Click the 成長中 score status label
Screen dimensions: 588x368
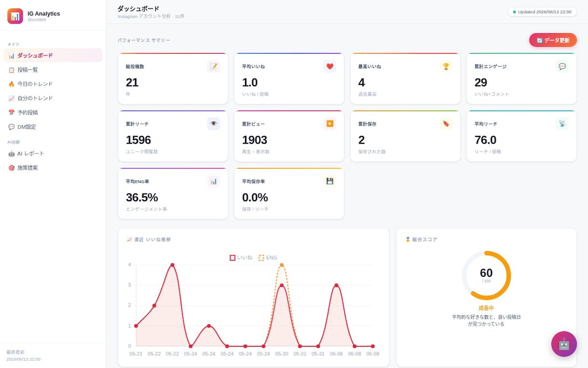(486, 308)
